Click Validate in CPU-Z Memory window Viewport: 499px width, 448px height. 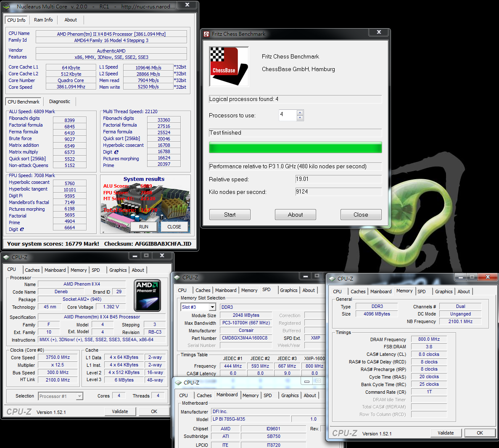446,433
